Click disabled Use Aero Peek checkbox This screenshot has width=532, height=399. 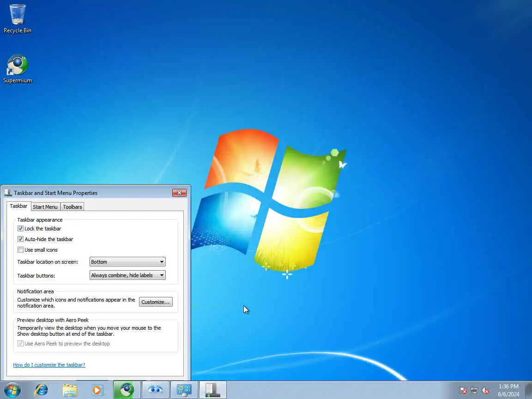click(20, 344)
